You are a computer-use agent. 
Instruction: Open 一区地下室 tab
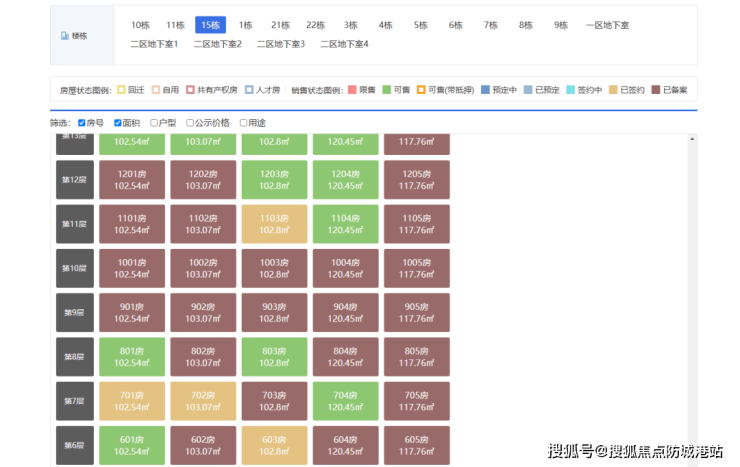coord(607,25)
